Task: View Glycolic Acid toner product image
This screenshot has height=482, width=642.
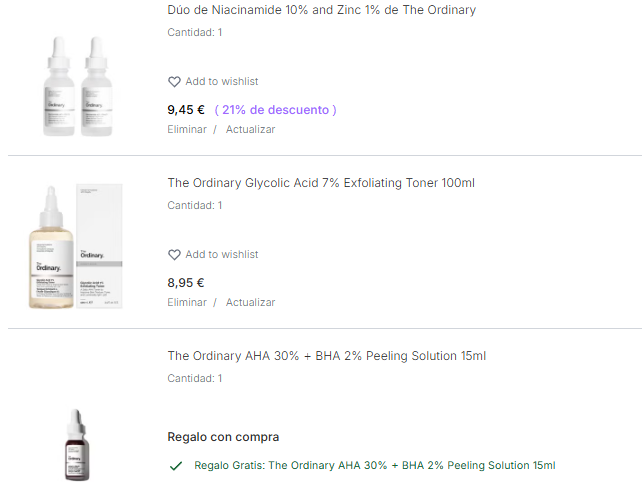Action: (x=76, y=247)
